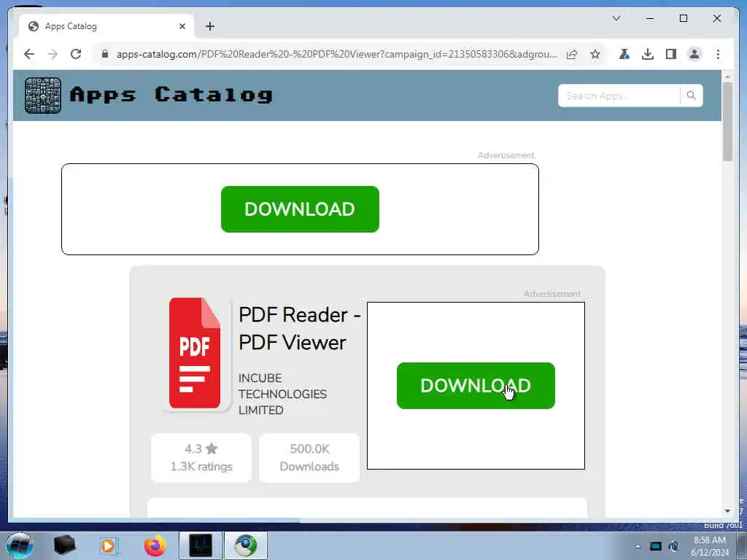Click the network tray icon
Image resolution: width=747 pixels, height=560 pixels.
click(673, 547)
